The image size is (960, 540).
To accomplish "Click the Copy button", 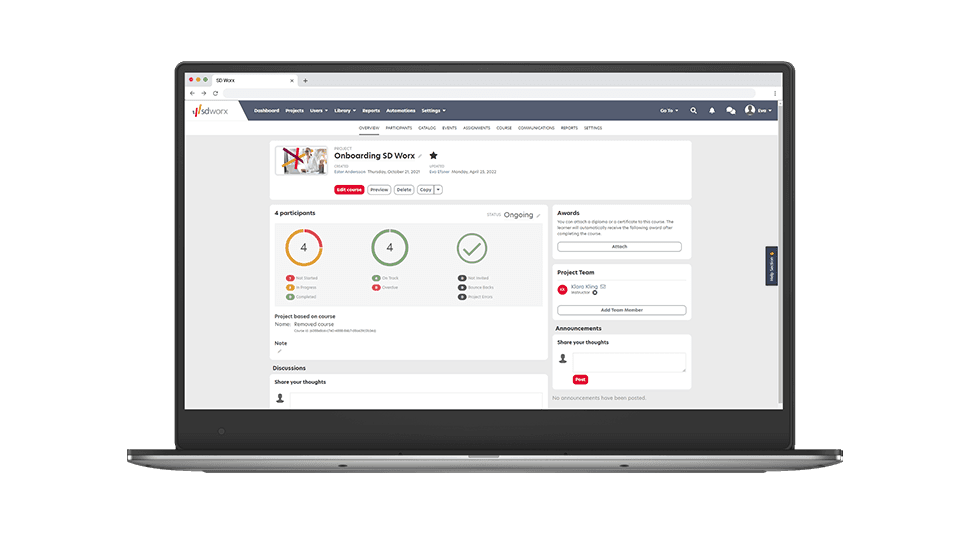I will [426, 190].
